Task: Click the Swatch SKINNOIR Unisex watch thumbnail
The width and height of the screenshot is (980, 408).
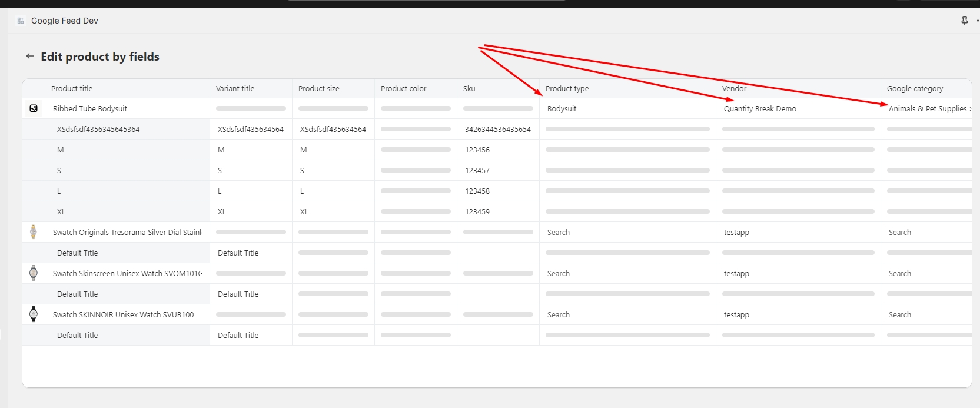Action: 34,314
